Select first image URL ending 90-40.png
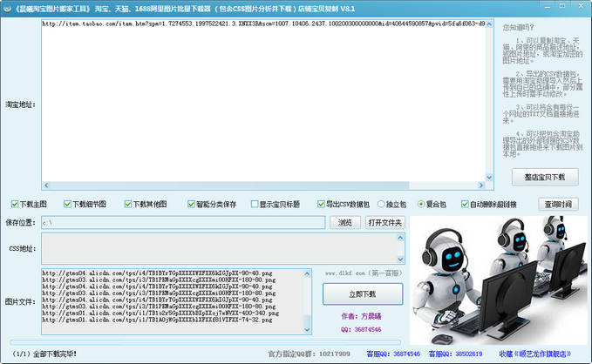This screenshot has width=592, height=364. [x=157, y=273]
